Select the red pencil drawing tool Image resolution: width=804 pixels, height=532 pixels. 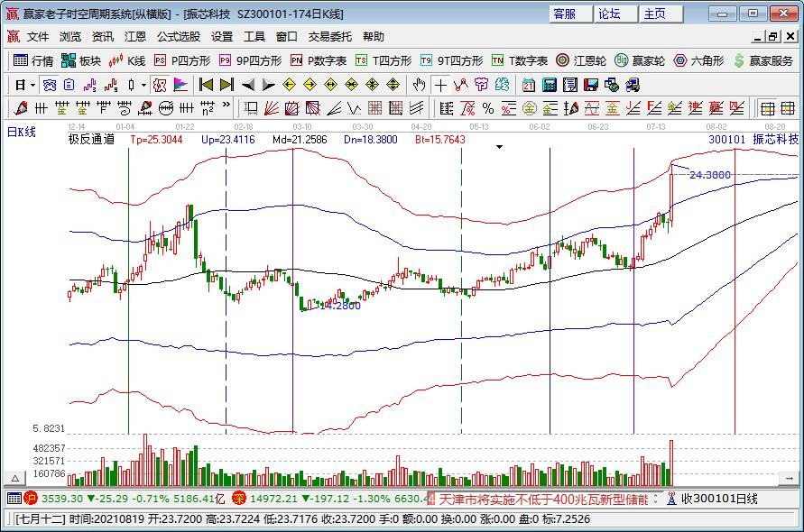pyautogui.click(x=21, y=108)
